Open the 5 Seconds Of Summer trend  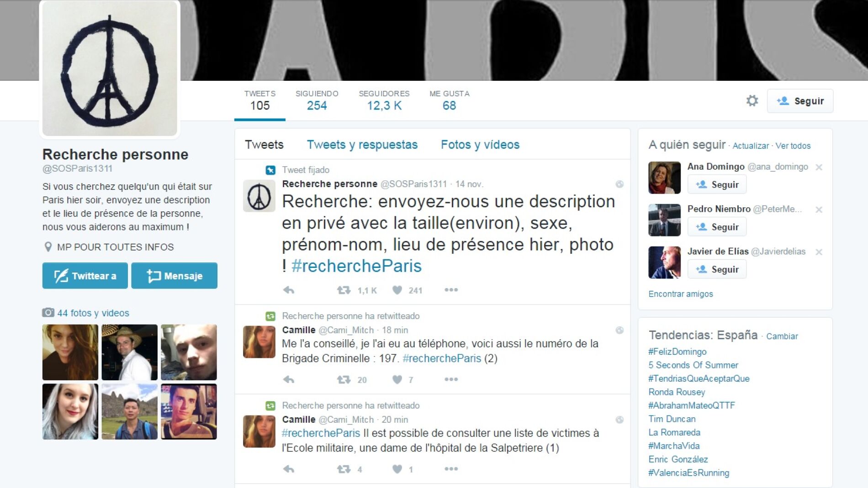pos(693,365)
